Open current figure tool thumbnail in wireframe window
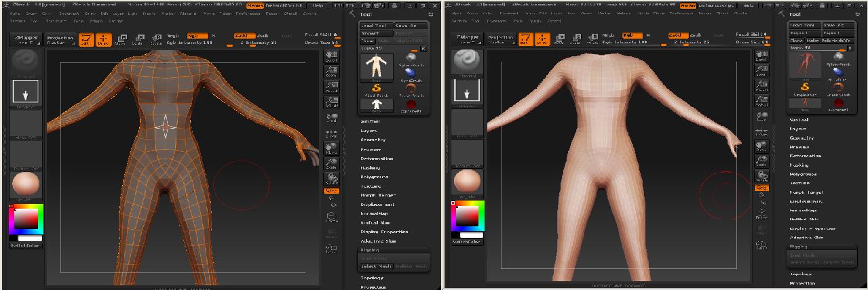Image resolution: width=868 pixels, height=290 pixels. pyautogui.click(x=375, y=68)
